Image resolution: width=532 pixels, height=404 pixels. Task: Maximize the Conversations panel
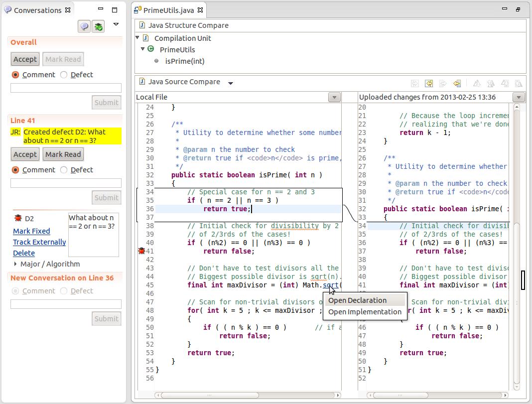coord(115,10)
